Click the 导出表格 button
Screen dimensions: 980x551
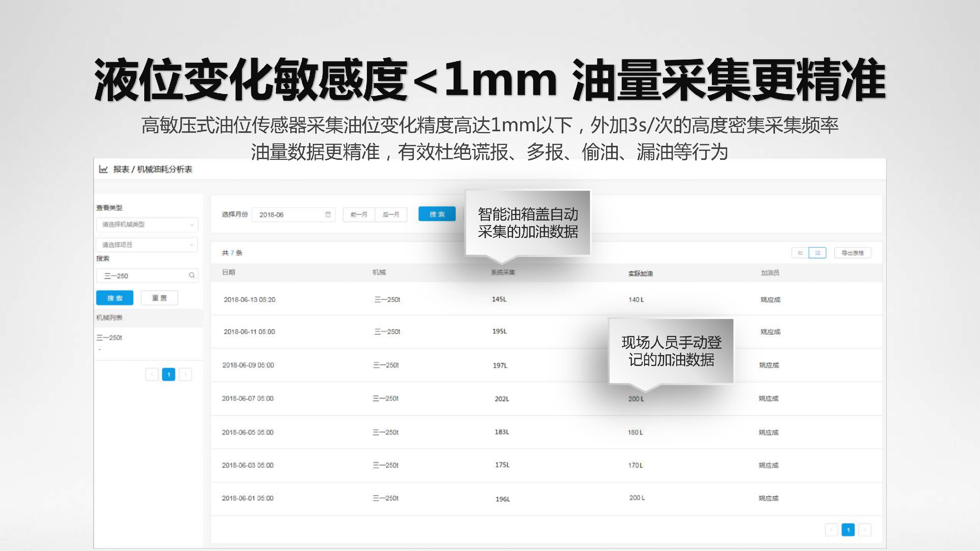[853, 253]
